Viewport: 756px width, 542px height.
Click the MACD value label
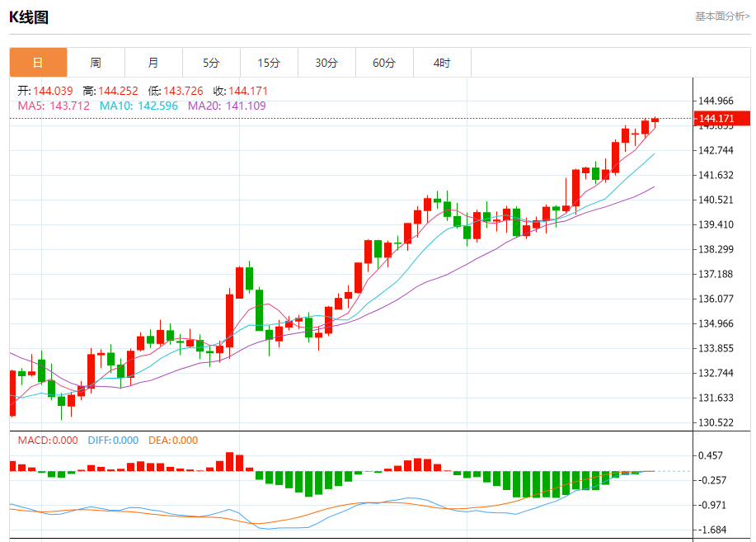point(48,441)
